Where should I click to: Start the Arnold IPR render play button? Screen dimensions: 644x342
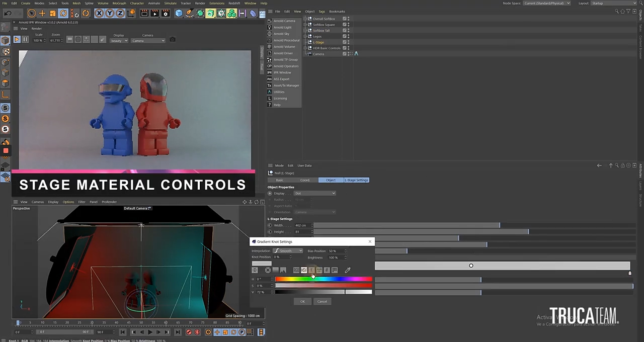point(17,39)
